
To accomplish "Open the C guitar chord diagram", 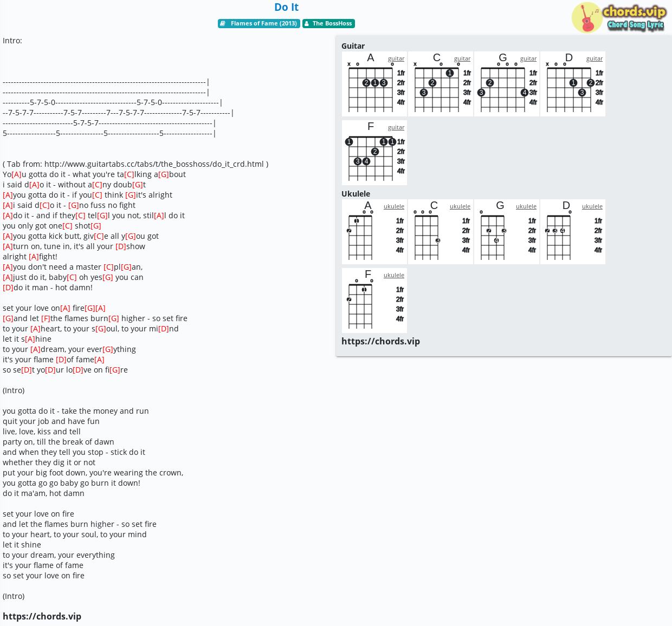I will click(x=441, y=84).
